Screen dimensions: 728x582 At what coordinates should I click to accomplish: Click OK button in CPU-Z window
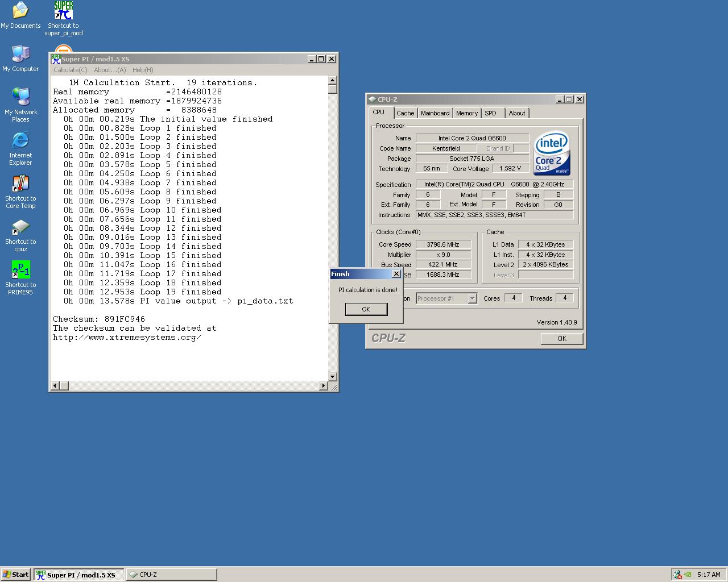pos(562,338)
